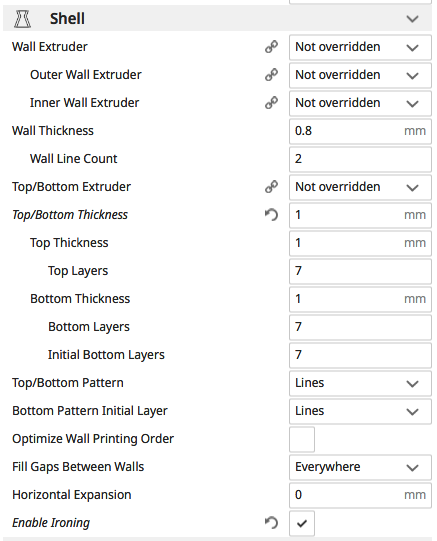437x541 pixels.
Task: Click the Shell category icon
Action: 22,19
